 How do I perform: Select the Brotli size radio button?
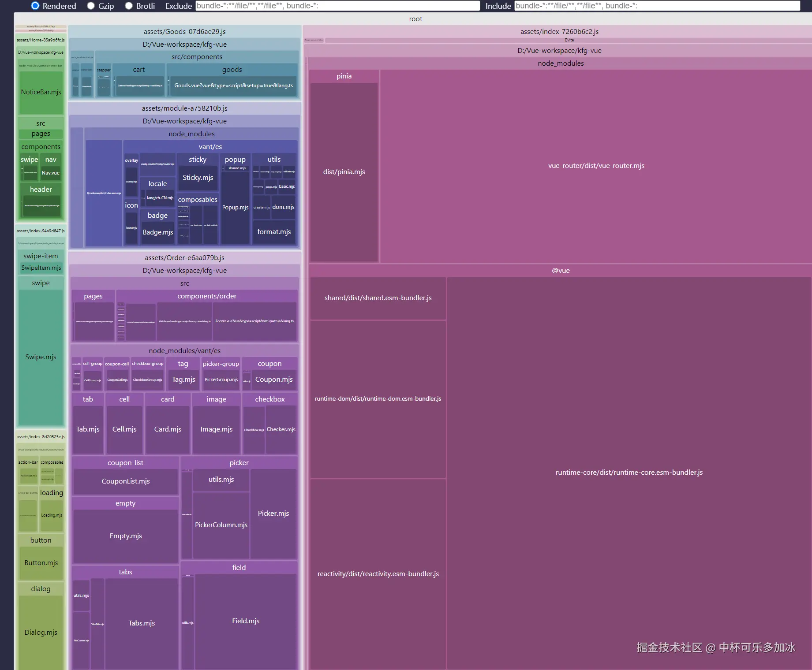pyautogui.click(x=129, y=6)
